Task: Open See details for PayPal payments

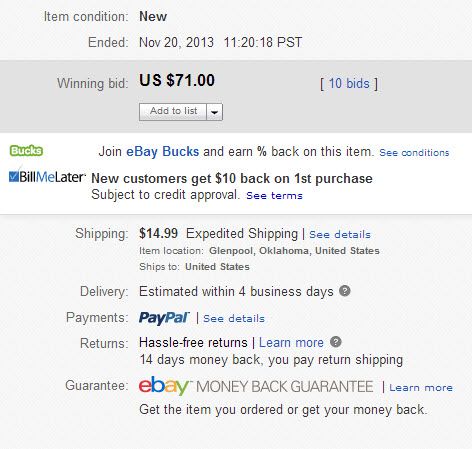Action: (x=234, y=318)
